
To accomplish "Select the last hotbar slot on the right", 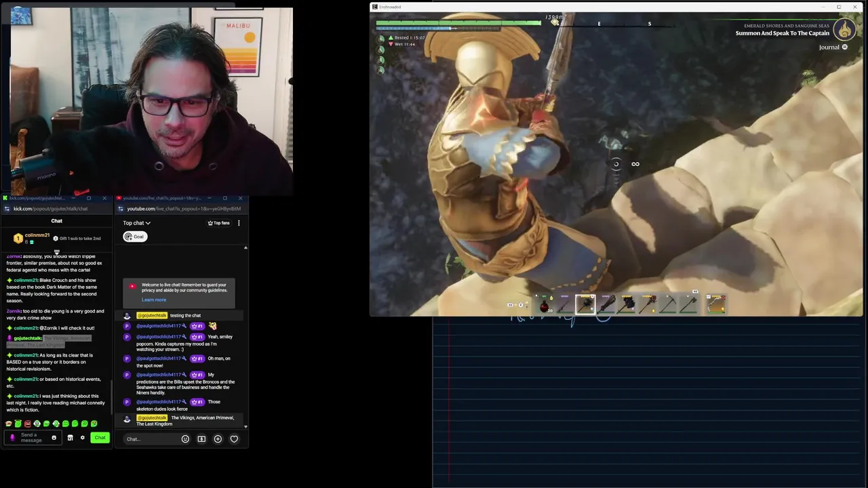I will point(716,304).
